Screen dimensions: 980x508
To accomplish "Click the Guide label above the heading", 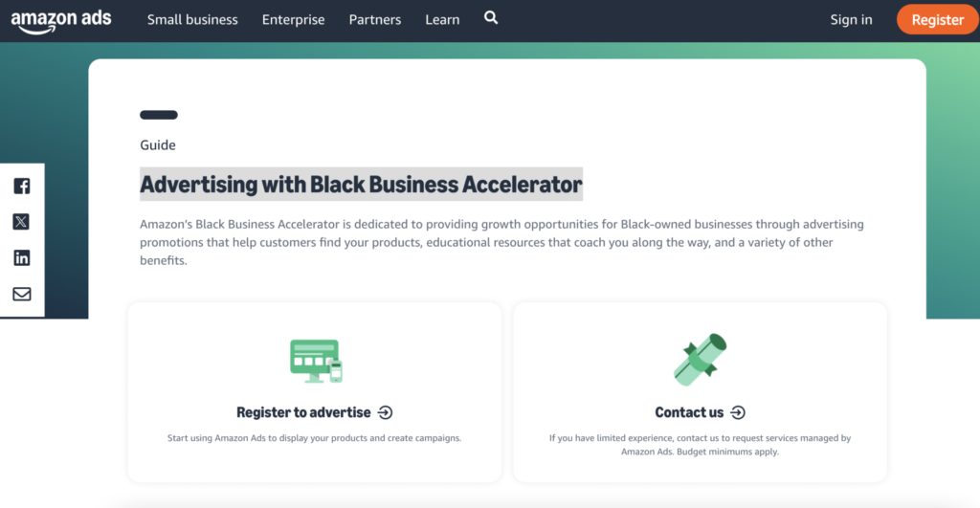I will pyautogui.click(x=158, y=145).
